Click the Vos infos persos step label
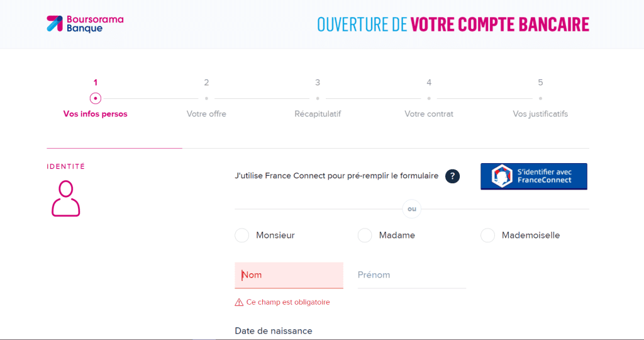 coord(96,114)
